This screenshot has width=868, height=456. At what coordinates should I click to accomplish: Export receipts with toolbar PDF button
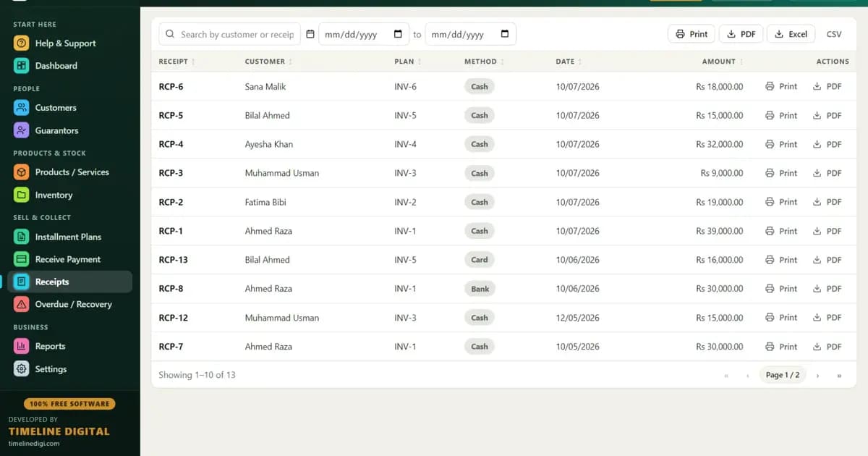(741, 34)
